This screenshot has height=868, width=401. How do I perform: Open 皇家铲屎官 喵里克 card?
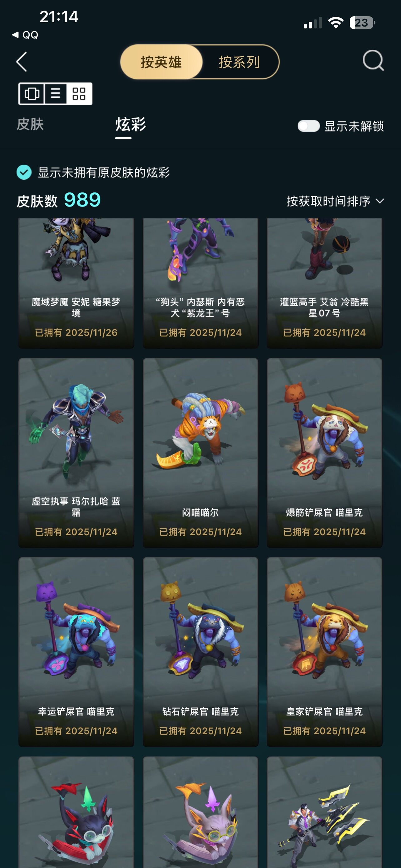click(x=324, y=652)
